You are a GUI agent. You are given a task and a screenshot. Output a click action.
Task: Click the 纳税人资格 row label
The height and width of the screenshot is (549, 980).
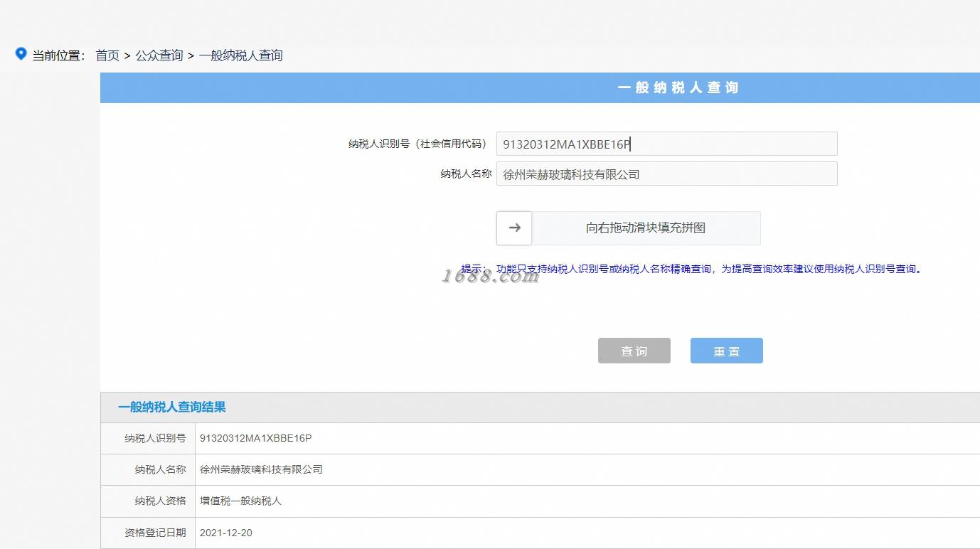pyautogui.click(x=161, y=501)
